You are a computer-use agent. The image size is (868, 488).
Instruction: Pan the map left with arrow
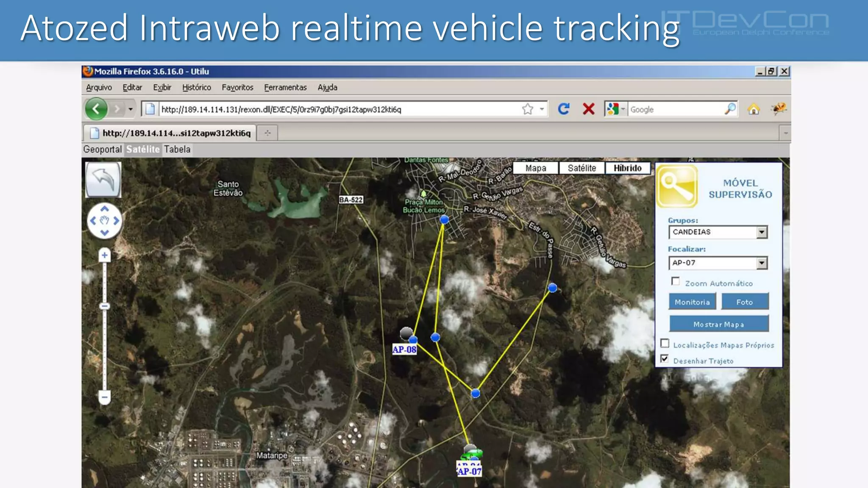tap(93, 221)
